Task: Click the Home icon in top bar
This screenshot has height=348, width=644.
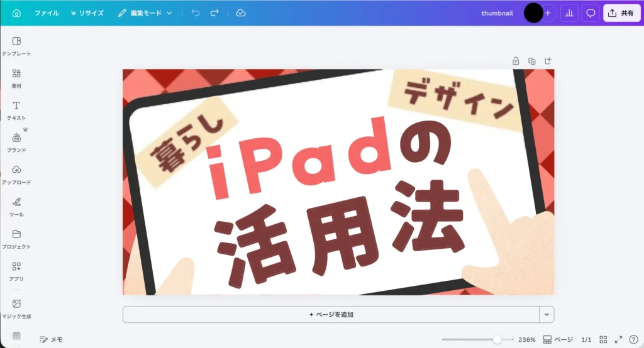Action: click(16, 13)
